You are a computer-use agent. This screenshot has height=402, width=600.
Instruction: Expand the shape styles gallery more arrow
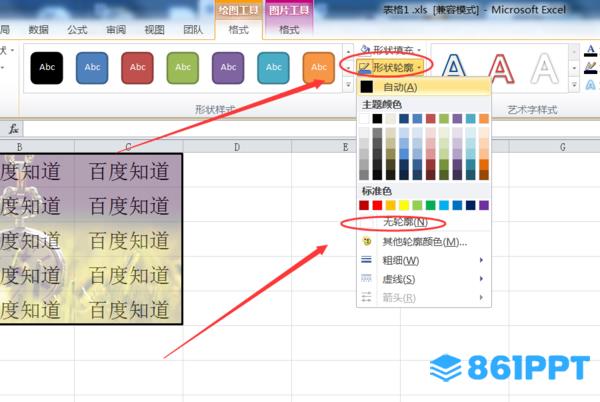[x=348, y=85]
